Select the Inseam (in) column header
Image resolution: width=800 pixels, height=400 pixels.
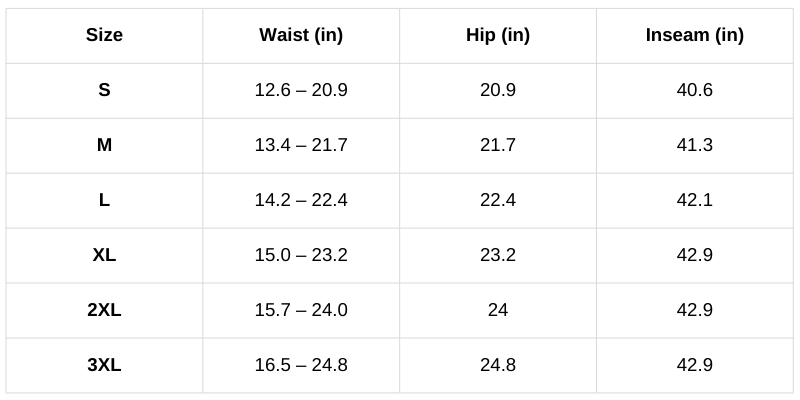pos(695,35)
